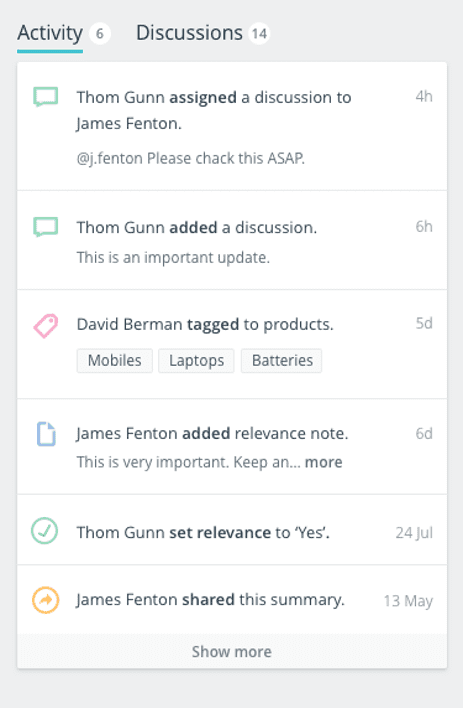Image resolution: width=463 pixels, height=708 pixels.
Task: Click the chat bubble icon beside added discussion
Action: click(46, 227)
